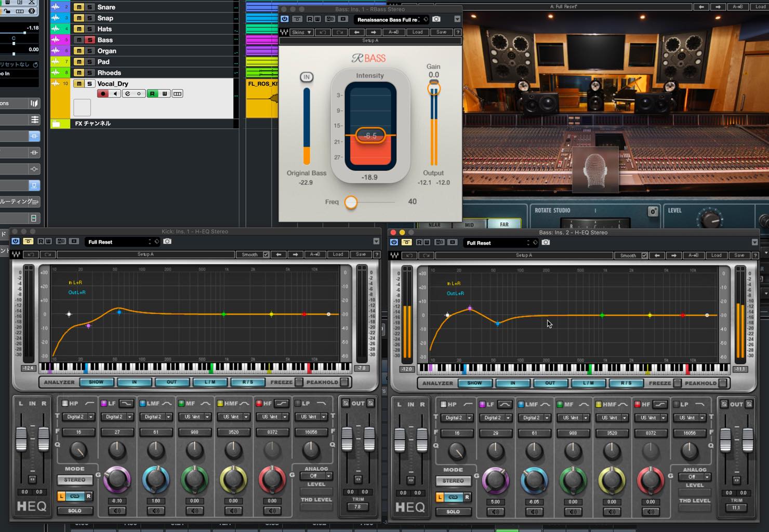The width and height of the screenshot is (769, 532).
Task: Mute the Organ track
Action: click(78, 51)
